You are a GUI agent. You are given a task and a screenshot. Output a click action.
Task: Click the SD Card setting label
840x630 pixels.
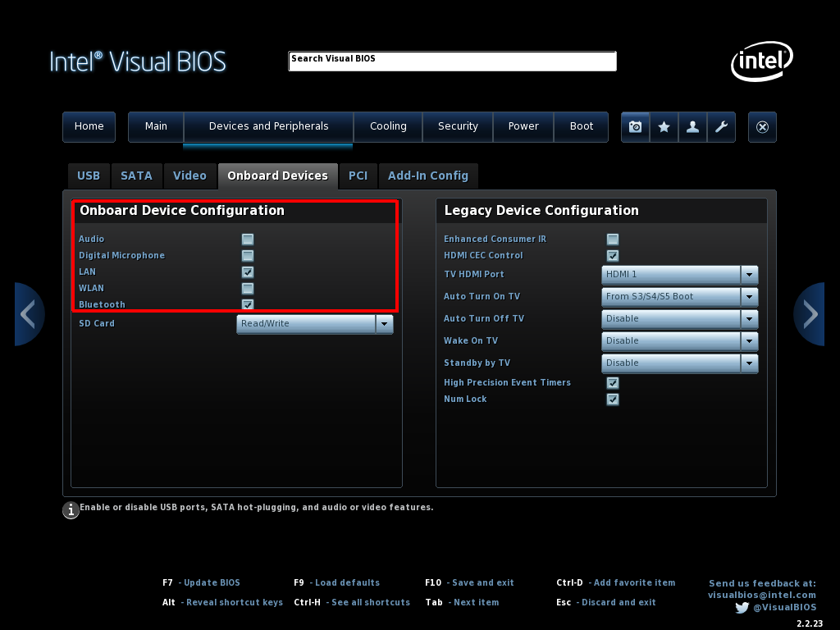click(x=97, y=323)
